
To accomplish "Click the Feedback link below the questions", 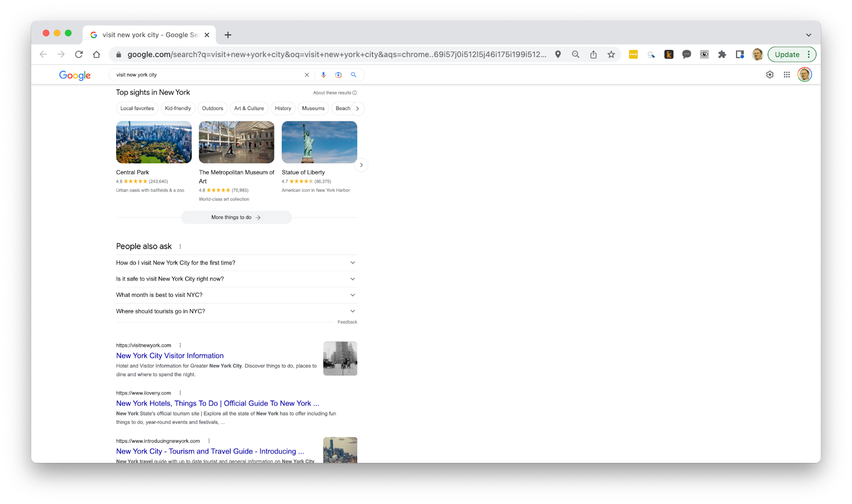I will [x=347, y=323].
